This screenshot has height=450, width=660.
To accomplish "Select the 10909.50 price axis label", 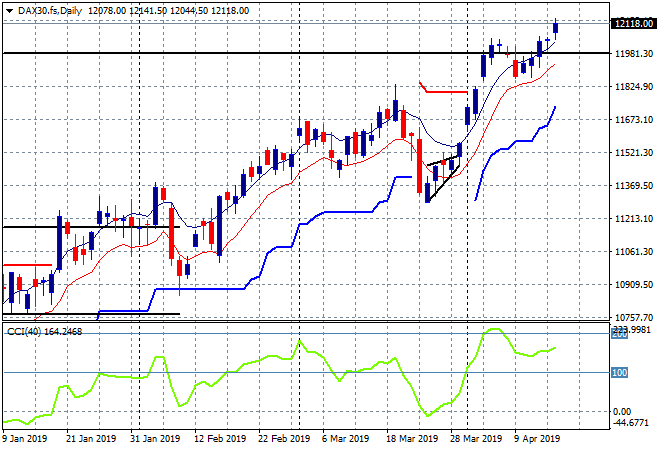I will 634,285.
